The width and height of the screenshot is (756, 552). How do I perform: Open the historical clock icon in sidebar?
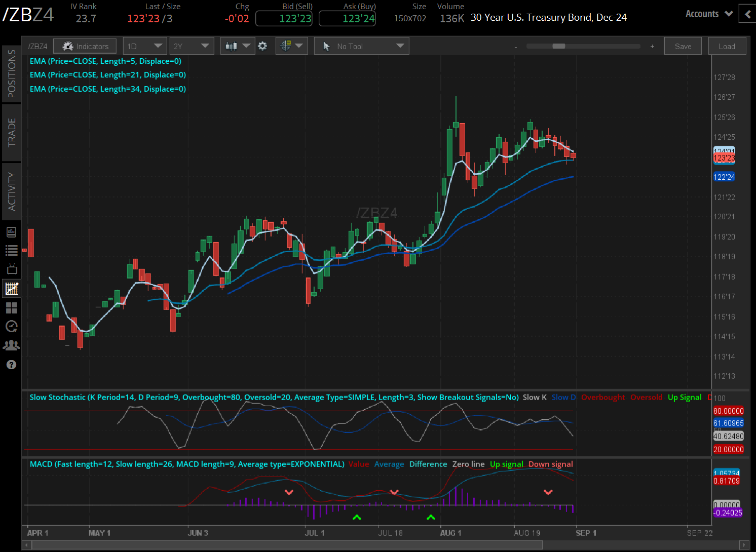(11, 327)
